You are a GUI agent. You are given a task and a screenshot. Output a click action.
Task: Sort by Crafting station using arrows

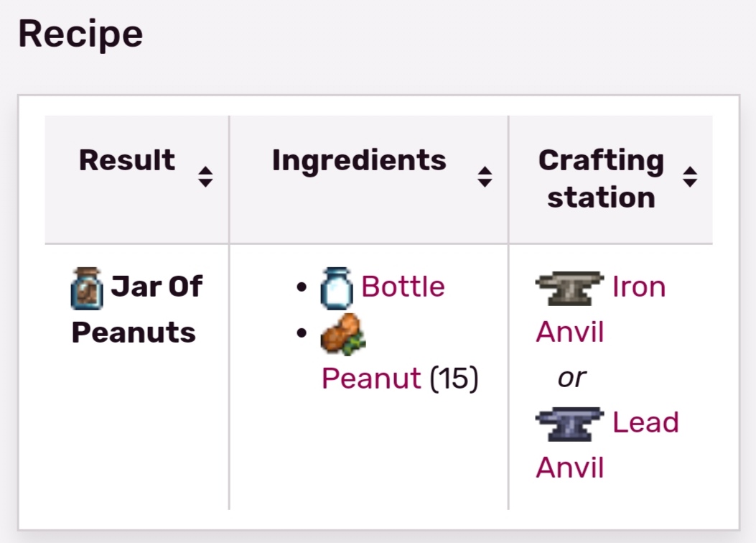tap(690, 177)
